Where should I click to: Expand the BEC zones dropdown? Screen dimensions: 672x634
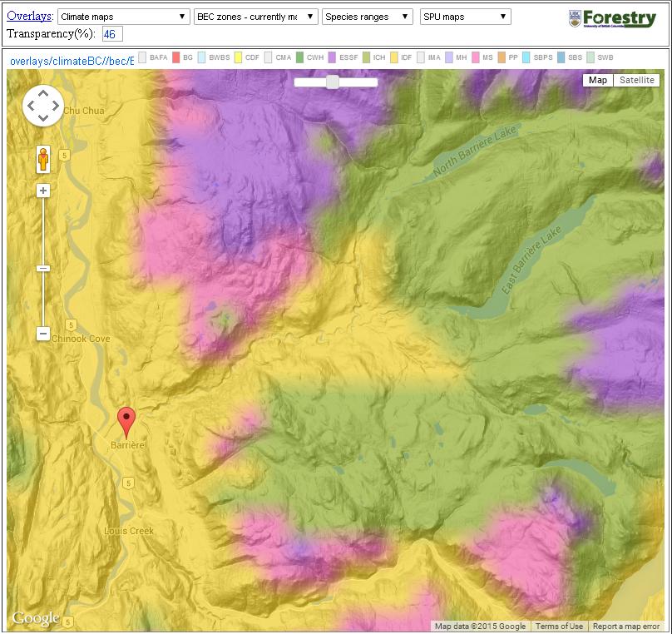click(255, 17)
